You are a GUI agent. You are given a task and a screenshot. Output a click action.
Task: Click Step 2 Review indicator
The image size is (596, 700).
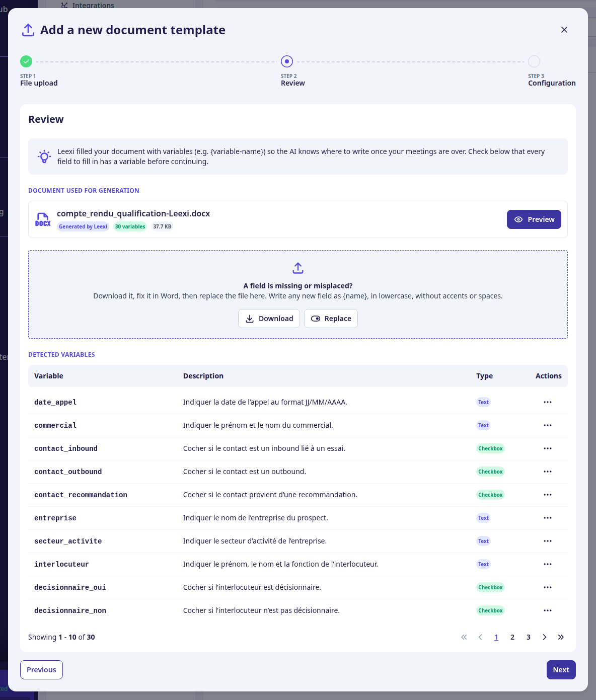tap(287, 61)
